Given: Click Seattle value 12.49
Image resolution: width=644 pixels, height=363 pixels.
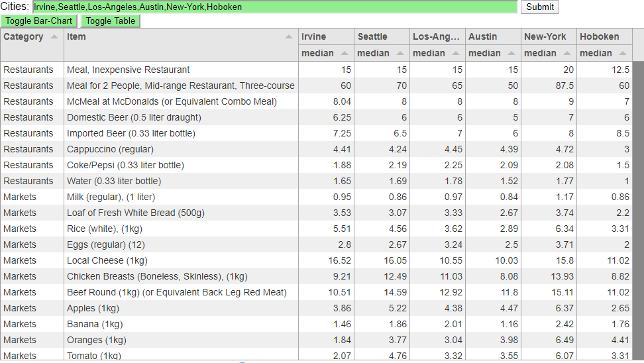Looking at the screenshot, I should pyautogui.click(x=395, y=276).
